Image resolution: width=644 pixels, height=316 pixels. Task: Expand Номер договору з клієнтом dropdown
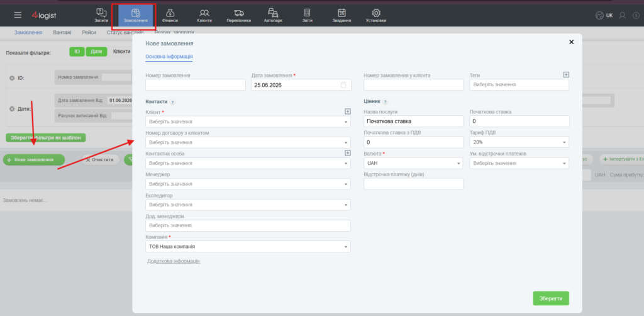[346, 143]
